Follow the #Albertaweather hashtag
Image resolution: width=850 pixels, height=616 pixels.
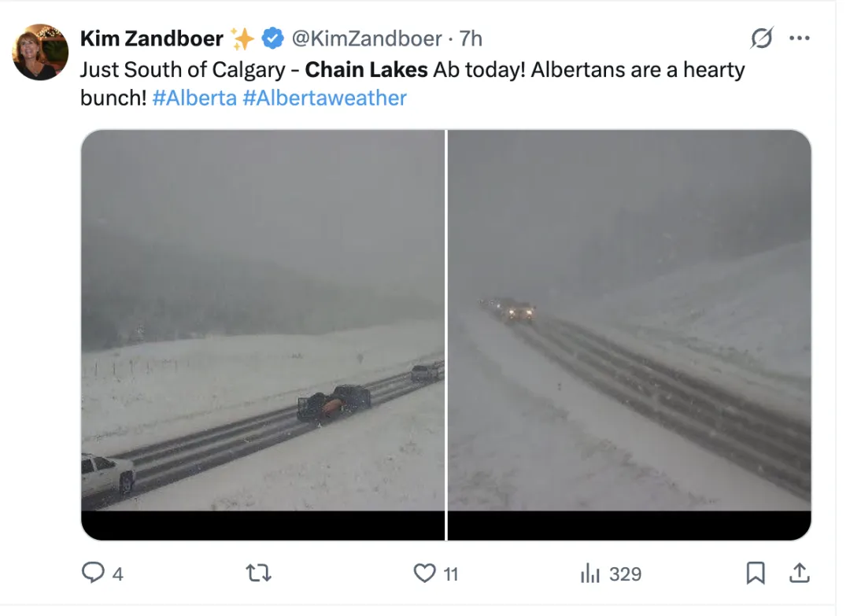coord(325,98)
